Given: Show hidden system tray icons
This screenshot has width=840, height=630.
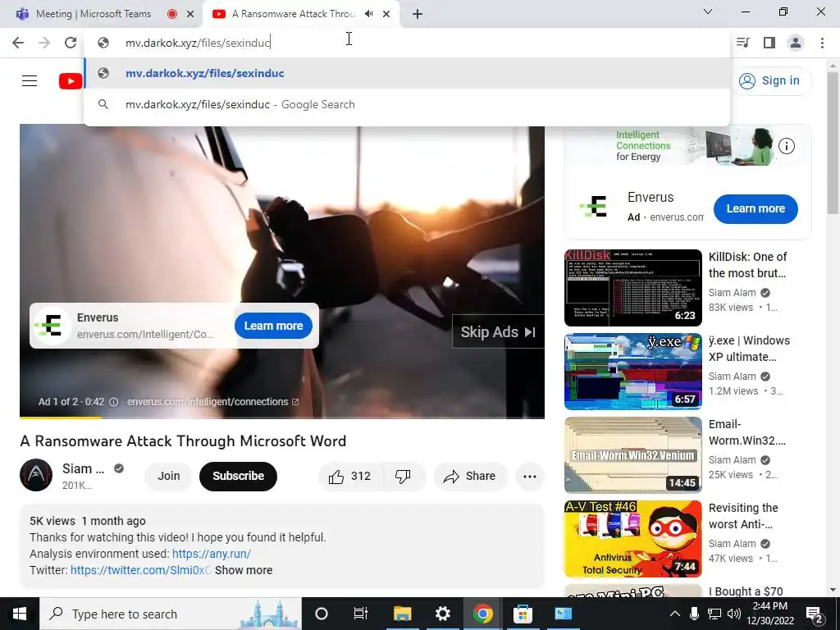Looking at the screenshot, I should click(675, 614).
